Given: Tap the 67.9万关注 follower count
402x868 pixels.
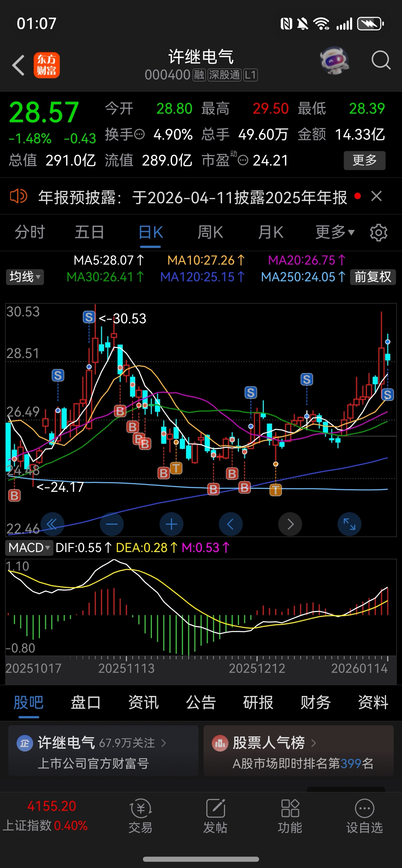Looking at the screenshot, I should [127, 743].
